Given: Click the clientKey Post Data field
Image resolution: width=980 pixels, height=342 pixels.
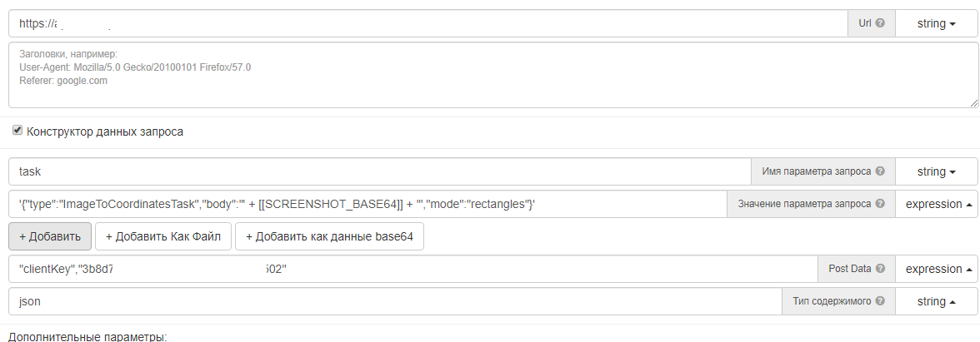Looking at the screenshot, I should pyautogui.click(x=412, y=269).
